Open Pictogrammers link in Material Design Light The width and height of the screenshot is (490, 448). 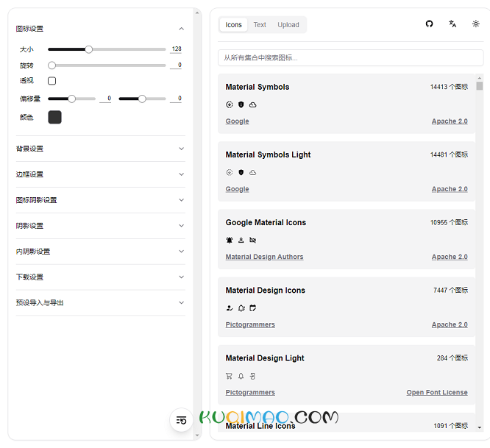pos(250,392)
